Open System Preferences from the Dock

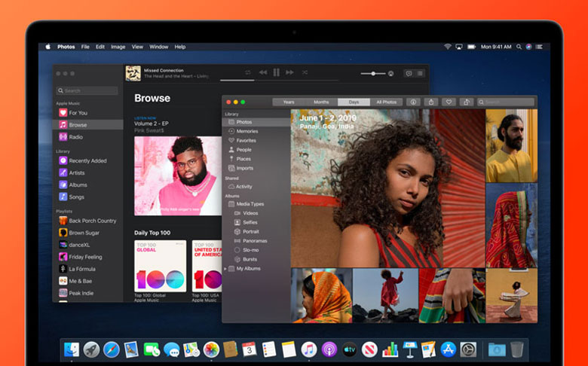pyautogui.click(x=468, y=349)
